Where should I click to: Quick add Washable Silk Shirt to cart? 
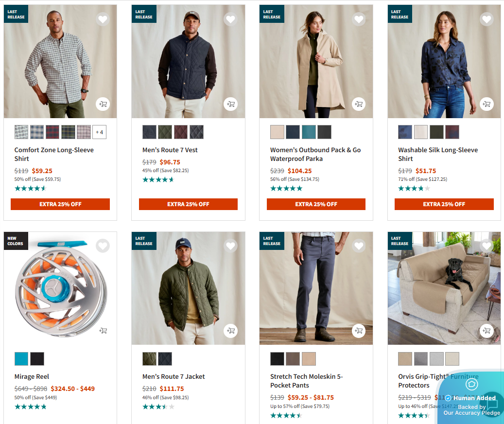[487, 104]
